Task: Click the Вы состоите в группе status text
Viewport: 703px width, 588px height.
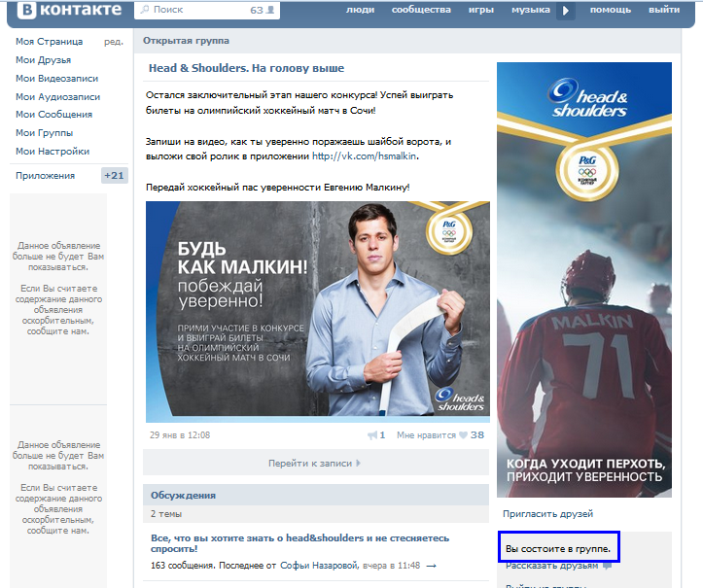Action: point(558,548)
